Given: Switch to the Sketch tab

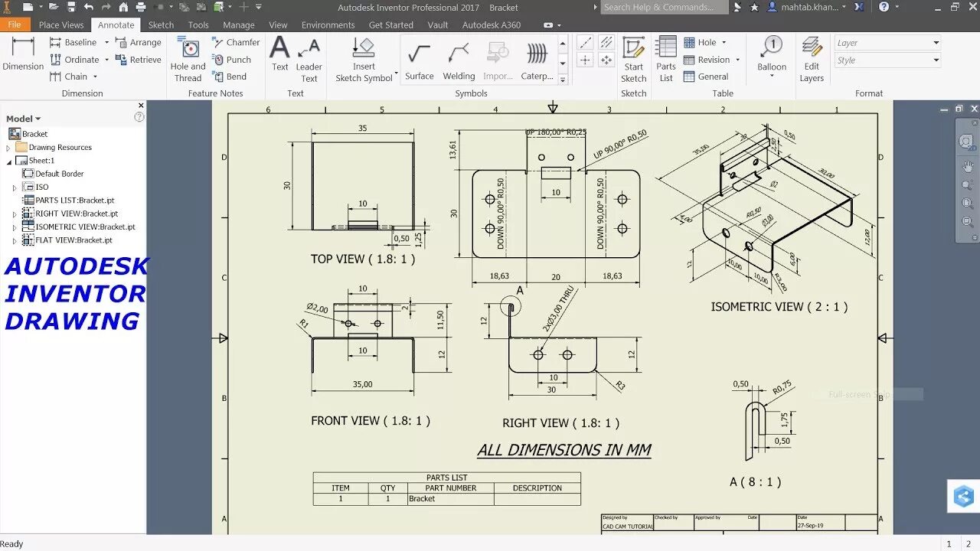Looking at the screenshot, I should tap(161, 24).
